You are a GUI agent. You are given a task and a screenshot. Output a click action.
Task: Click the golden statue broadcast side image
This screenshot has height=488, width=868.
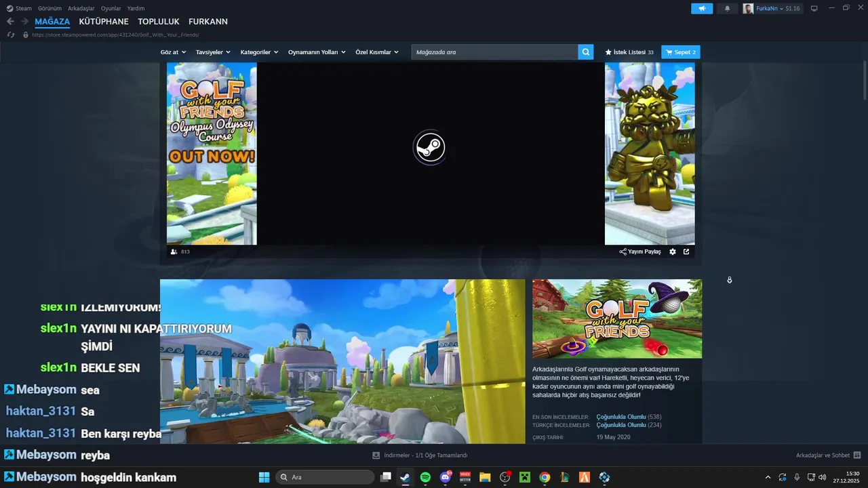(650, 154)
